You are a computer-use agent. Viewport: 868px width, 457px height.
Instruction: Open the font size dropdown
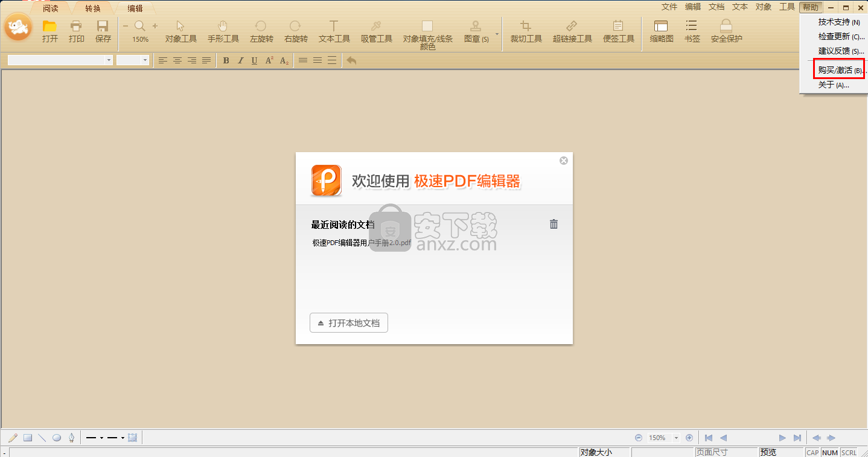pos(145,60)
